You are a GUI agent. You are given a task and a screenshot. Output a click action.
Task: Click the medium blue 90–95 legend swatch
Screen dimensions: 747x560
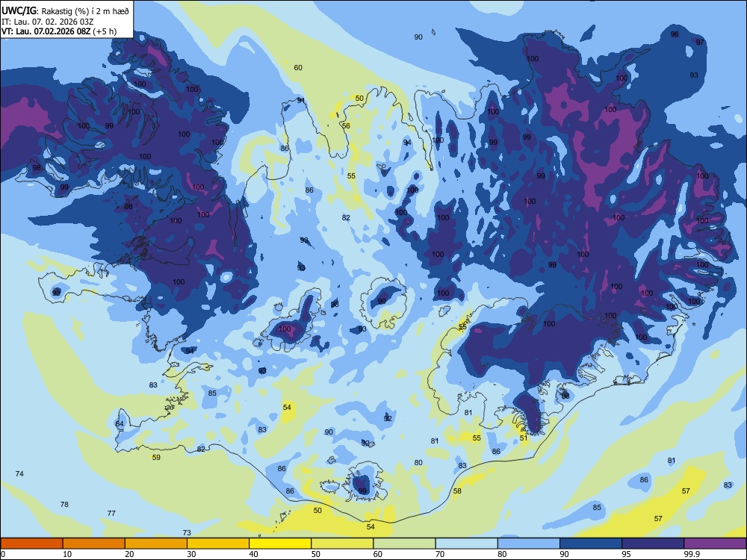[x=591, y=544]
